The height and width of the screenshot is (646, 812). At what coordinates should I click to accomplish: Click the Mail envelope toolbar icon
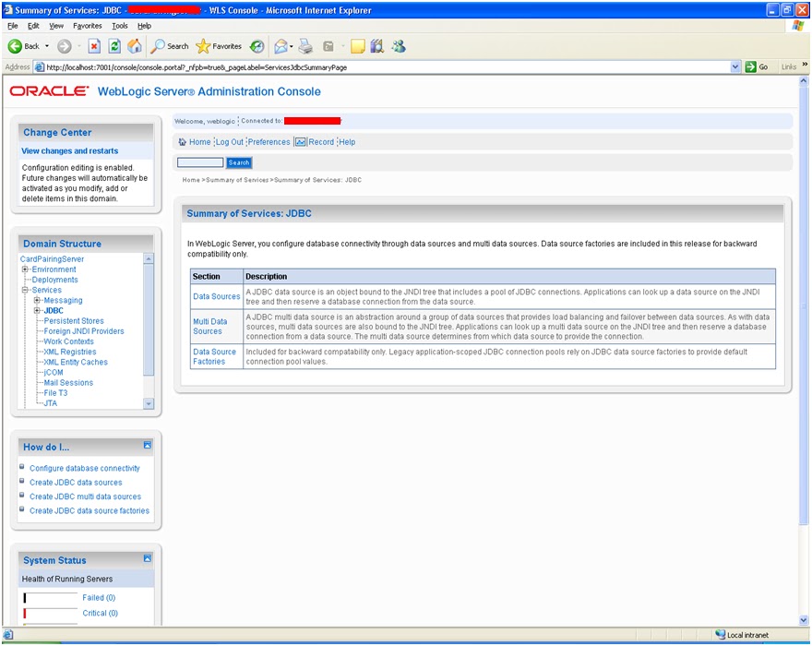(281, 46)
